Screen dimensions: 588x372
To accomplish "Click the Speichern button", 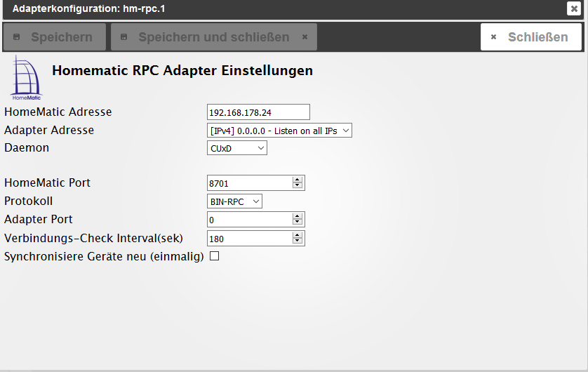I will (x=54, y=36).
